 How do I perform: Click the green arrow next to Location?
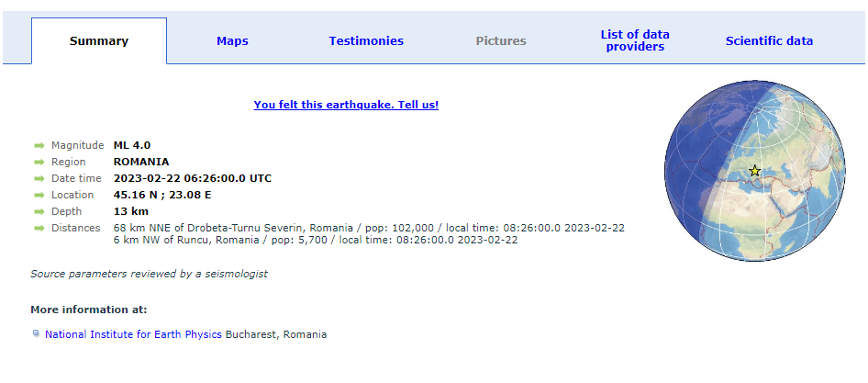[39, 195]
